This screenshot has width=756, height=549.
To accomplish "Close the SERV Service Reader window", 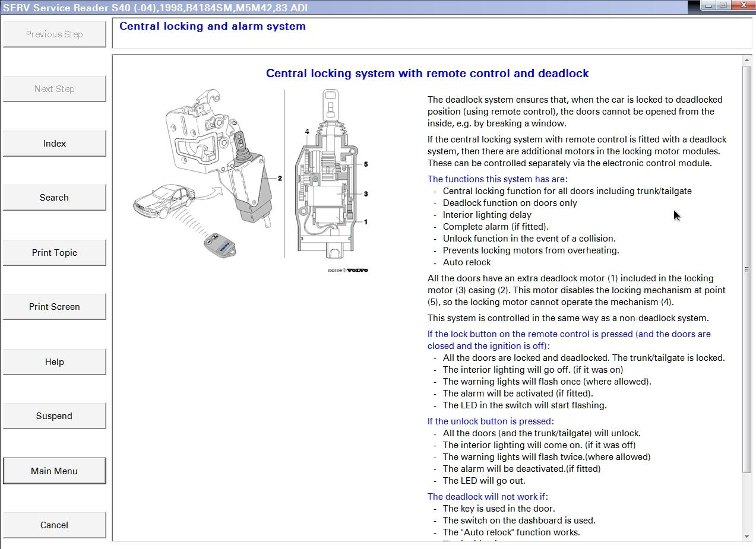I will tap(743, 5).
